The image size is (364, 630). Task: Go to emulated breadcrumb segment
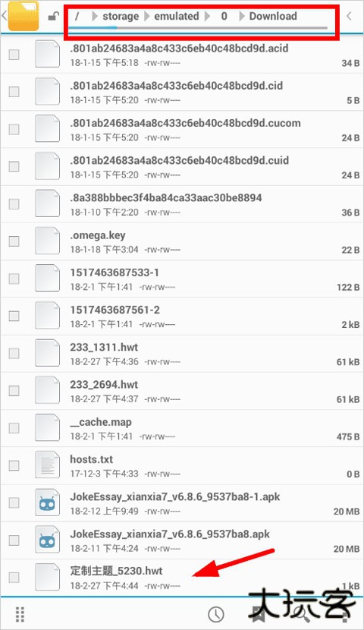click(x=177, y=17)
